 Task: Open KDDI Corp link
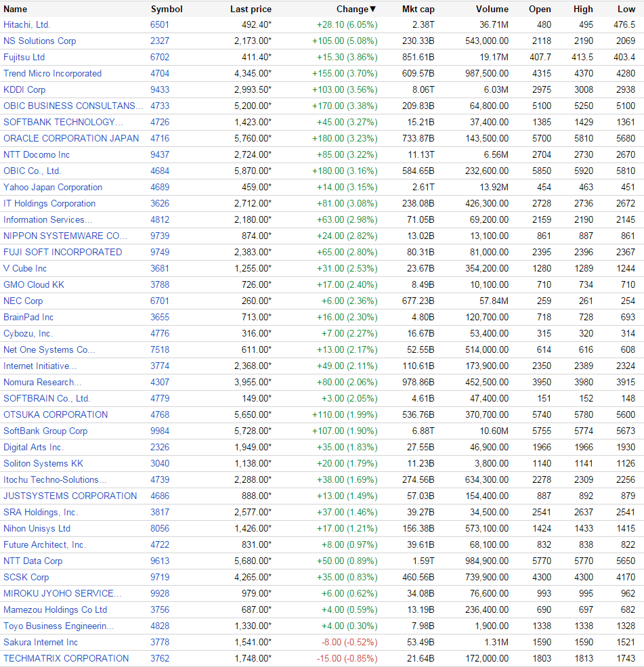tap(24, 90)
